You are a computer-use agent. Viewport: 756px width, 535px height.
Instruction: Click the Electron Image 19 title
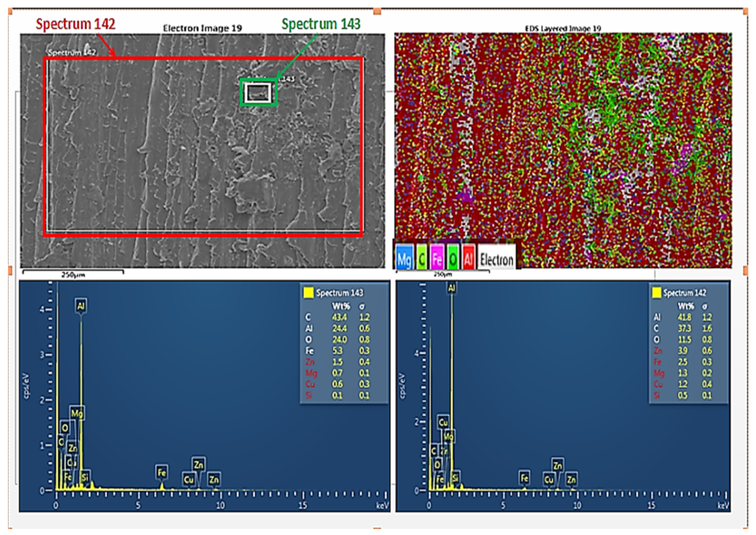(202, 28)
